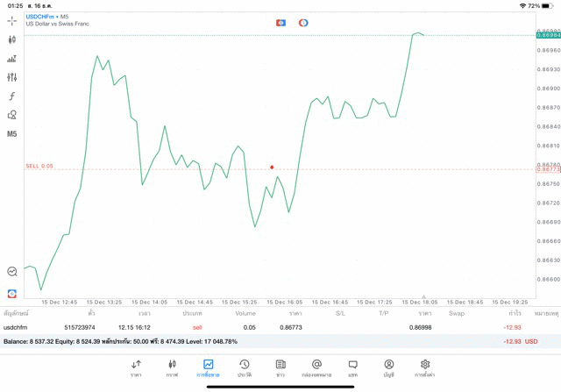Select the crosshair tool in left toolbar
Image resolution: width=561 pixels, height=392 pixels.
click(x=12, y=20)
